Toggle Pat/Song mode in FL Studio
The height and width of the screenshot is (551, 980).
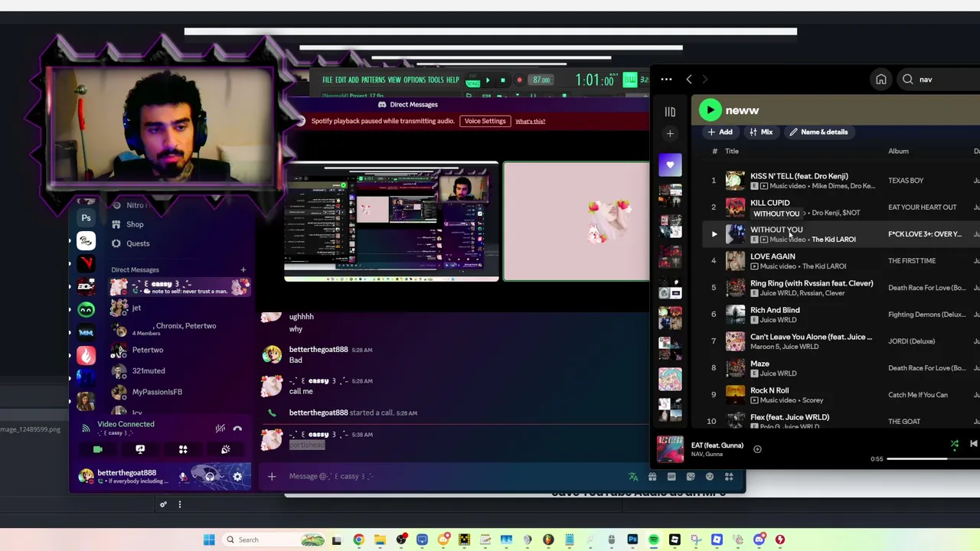point(472,81)
